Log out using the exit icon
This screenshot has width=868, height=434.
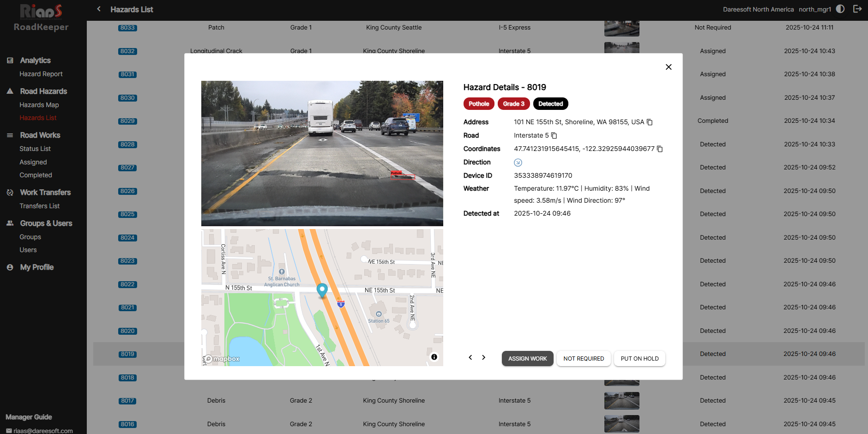coord(857,9)
